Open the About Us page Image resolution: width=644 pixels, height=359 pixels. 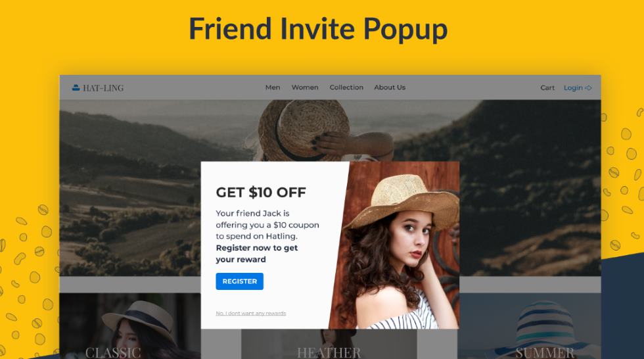tap(390, 87)
